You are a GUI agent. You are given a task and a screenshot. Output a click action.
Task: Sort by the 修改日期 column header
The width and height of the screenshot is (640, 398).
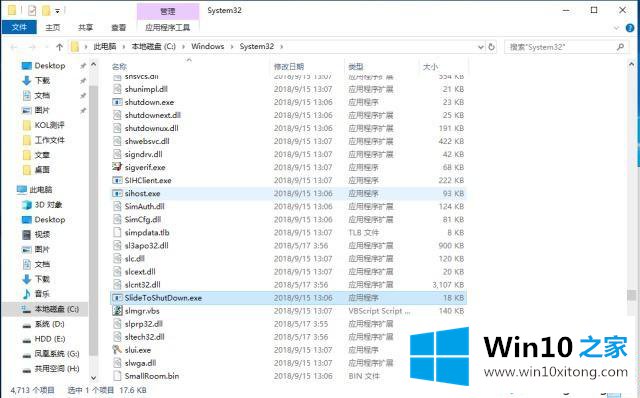pos(289,67)
